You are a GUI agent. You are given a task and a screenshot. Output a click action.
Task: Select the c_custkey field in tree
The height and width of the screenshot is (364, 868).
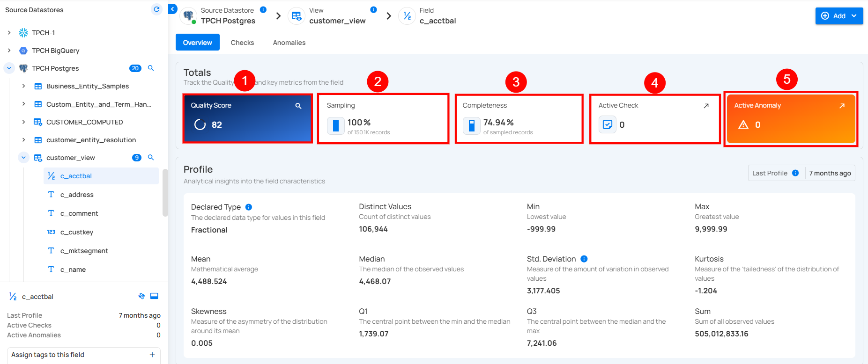click(x=77, y=232)
